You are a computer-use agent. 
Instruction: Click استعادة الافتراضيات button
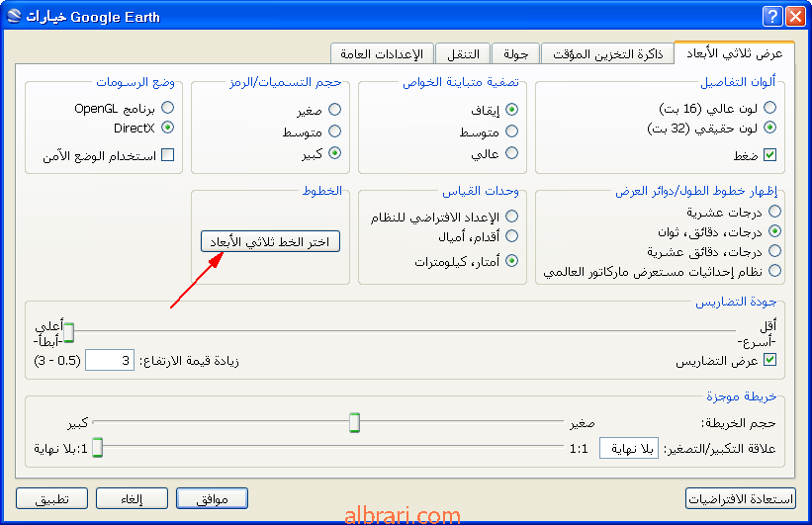(741, 498)
